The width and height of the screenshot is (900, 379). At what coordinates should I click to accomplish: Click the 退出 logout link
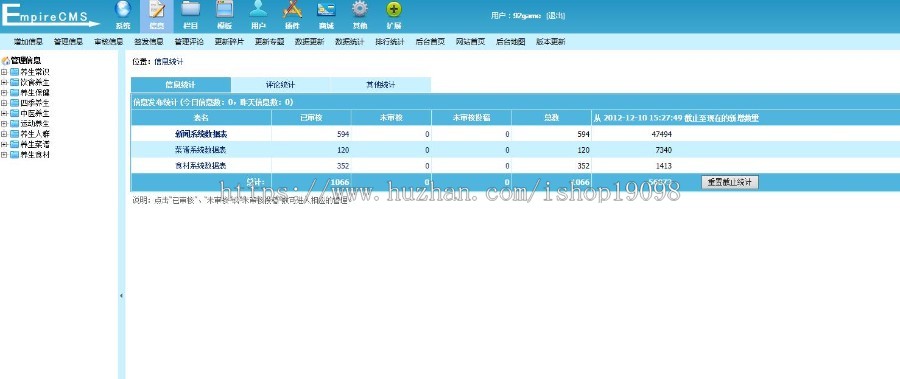[x=555, y=16]
